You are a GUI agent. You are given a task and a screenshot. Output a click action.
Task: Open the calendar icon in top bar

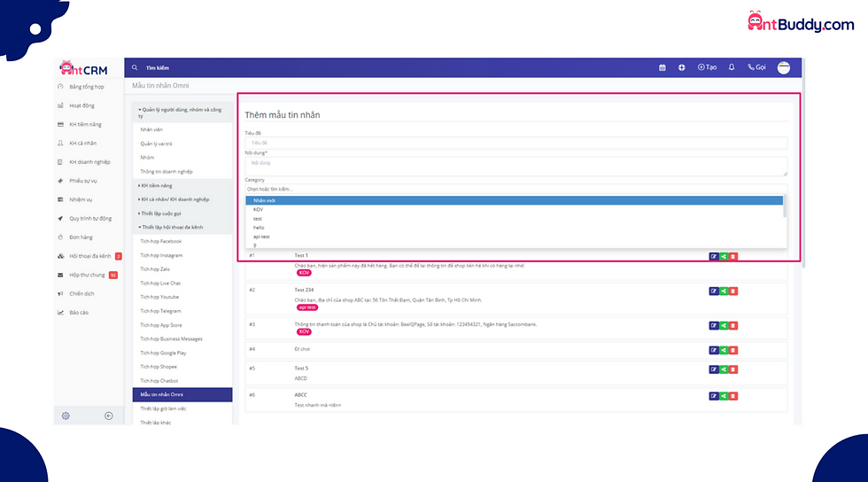click(x=663, y=67)
